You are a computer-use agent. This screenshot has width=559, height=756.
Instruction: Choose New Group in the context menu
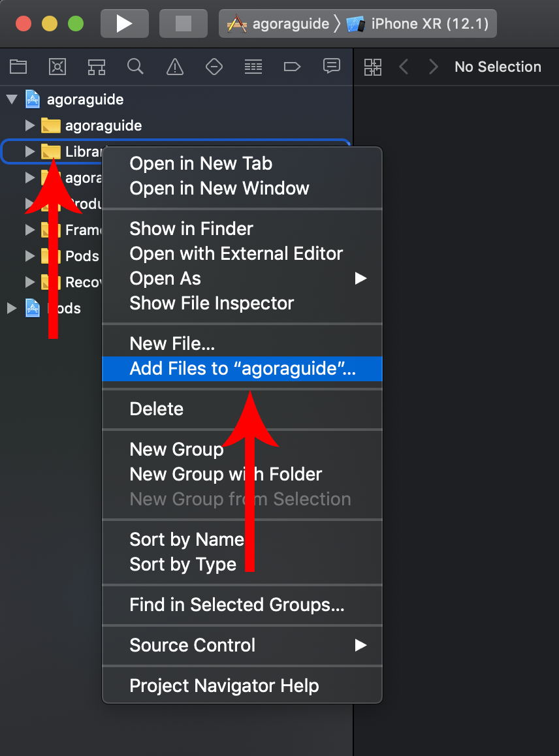coord(242,449)
